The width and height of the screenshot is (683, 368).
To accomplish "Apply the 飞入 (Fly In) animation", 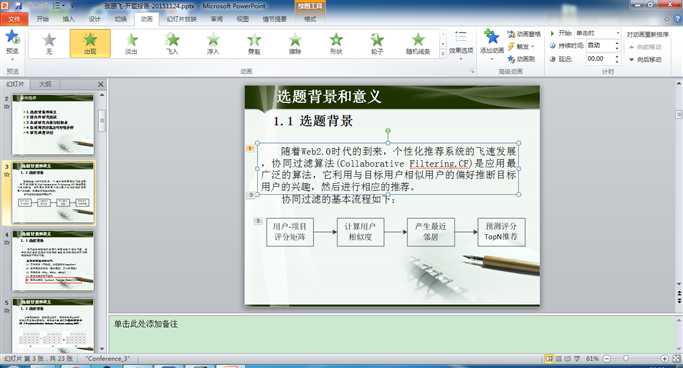I will point(172,43).
